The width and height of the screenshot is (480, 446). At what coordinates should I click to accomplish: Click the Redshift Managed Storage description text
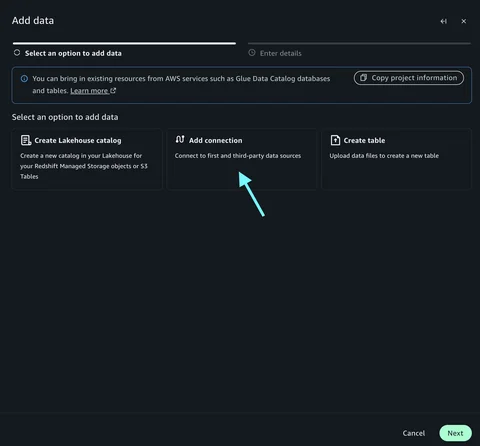click(x=84, y=166)
